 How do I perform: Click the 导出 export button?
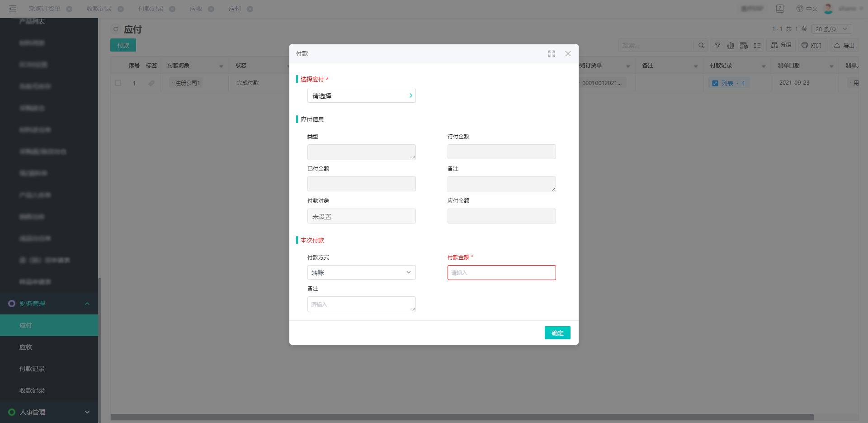(844, 45)
